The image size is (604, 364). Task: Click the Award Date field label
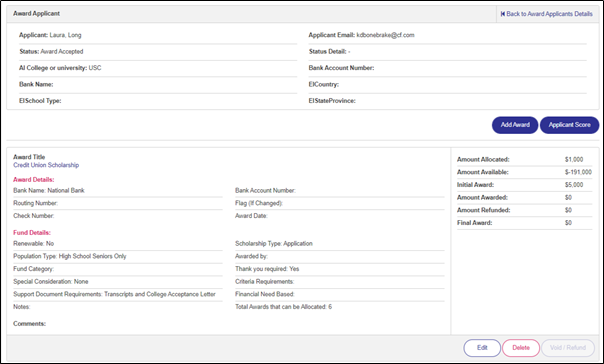[x=251, y=216]
